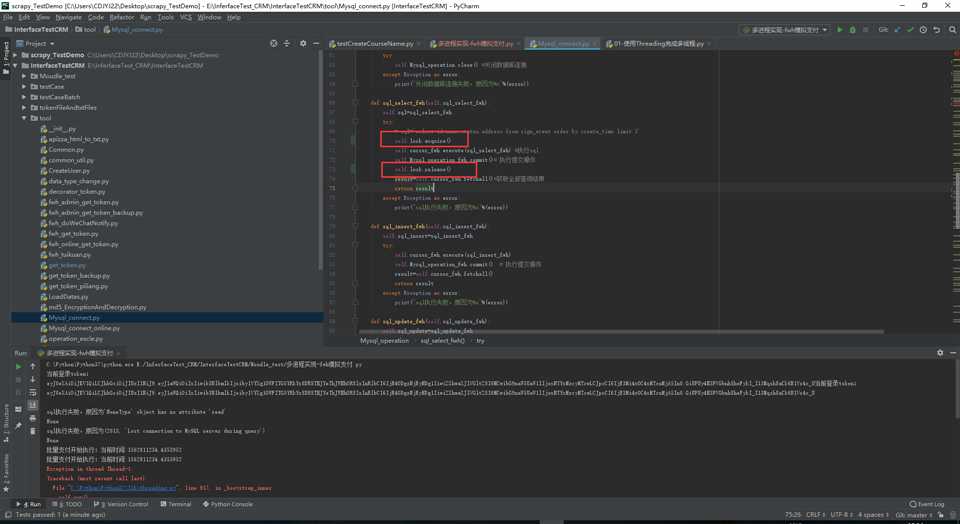Open the VCS menu
960x524 pixels.
[x=186, y=17]
